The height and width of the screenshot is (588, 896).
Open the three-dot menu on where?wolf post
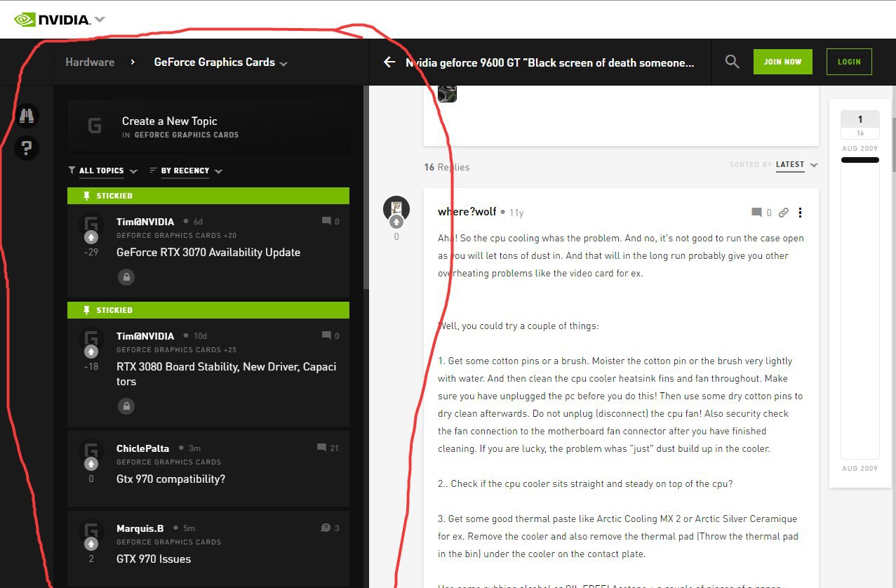tap(801, 213)
